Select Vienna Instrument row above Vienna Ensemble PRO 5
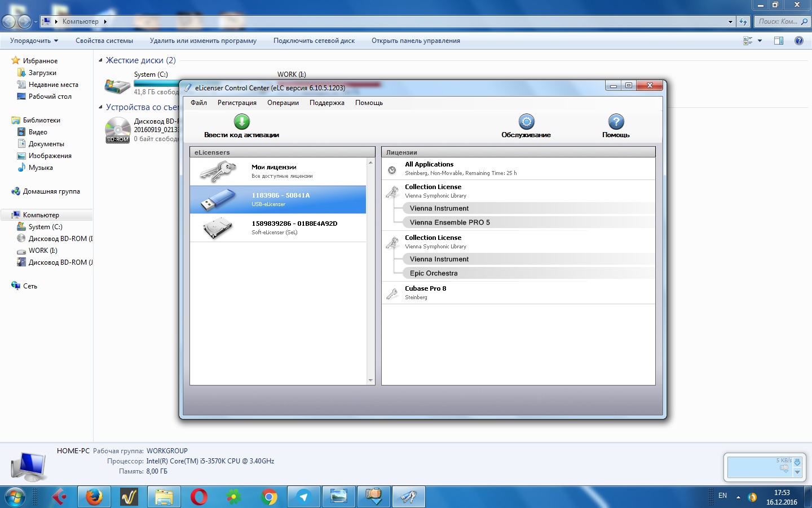The width and height of the screenshot is (812, 508). click(529, 208)
